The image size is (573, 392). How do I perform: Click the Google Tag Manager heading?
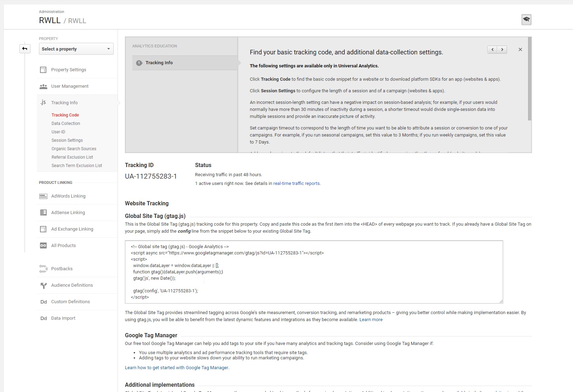151,335
